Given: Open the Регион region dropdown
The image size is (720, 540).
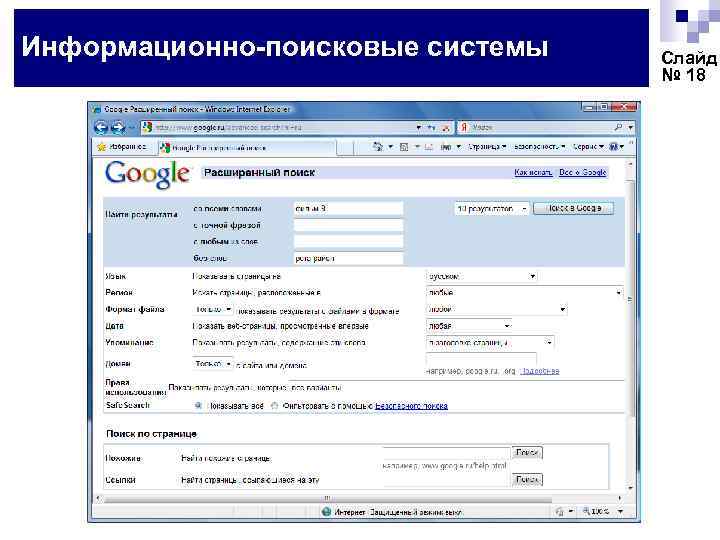Looking at the screenshot, I should click(524, 292).
